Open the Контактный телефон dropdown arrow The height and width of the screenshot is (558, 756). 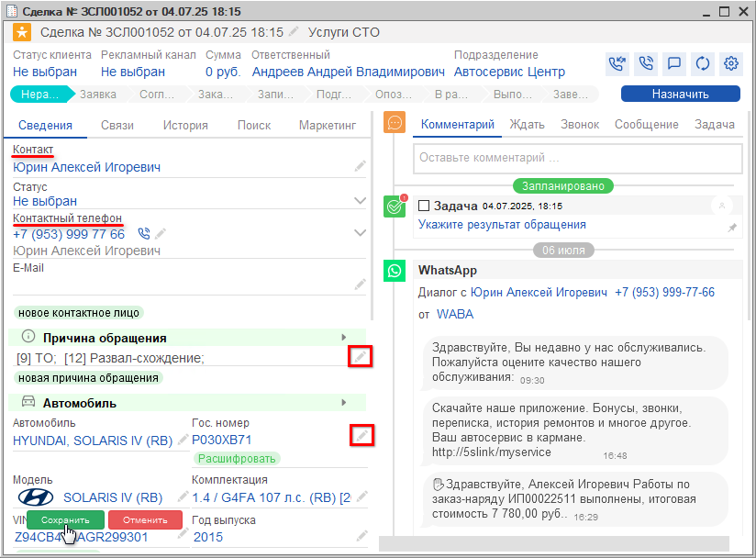[361, 234]
